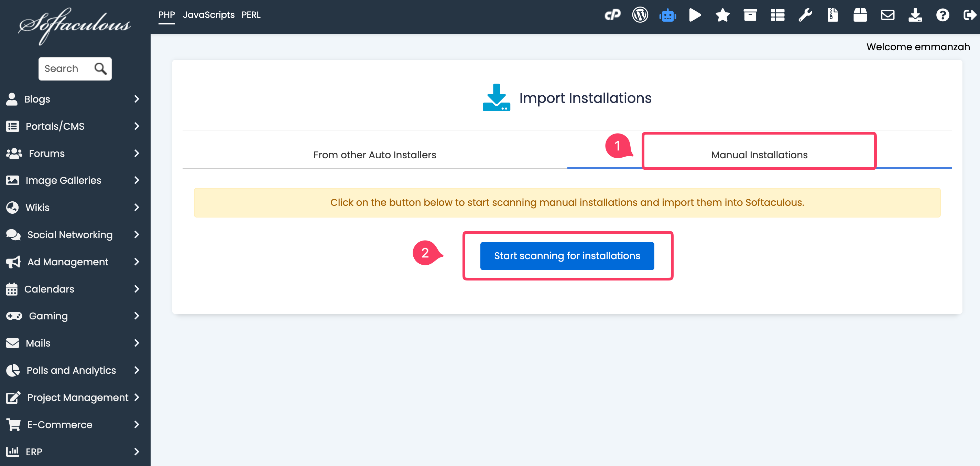Expand the Polls and Analytics chevron
Viewport: 980px width, 466px height.
(x=137, y=370)
